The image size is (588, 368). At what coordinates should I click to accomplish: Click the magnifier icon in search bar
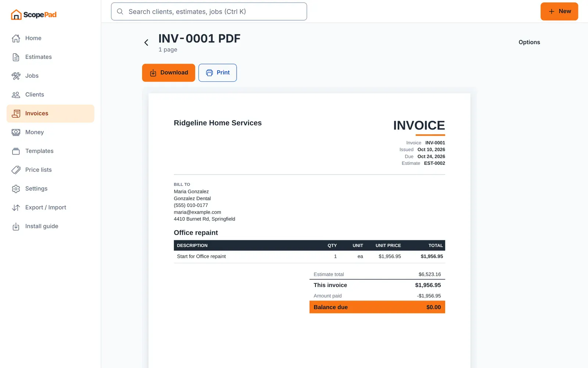(120, 11)
